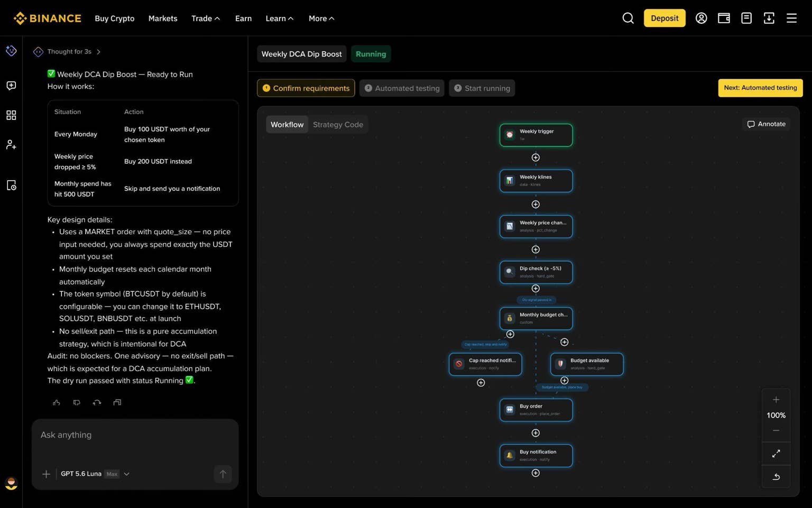Click the send message arrow button

(x=223, y=474)
